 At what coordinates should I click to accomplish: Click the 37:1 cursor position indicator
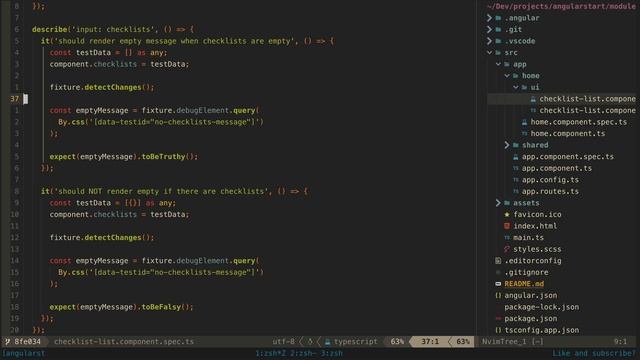click(x=430, y=342)
